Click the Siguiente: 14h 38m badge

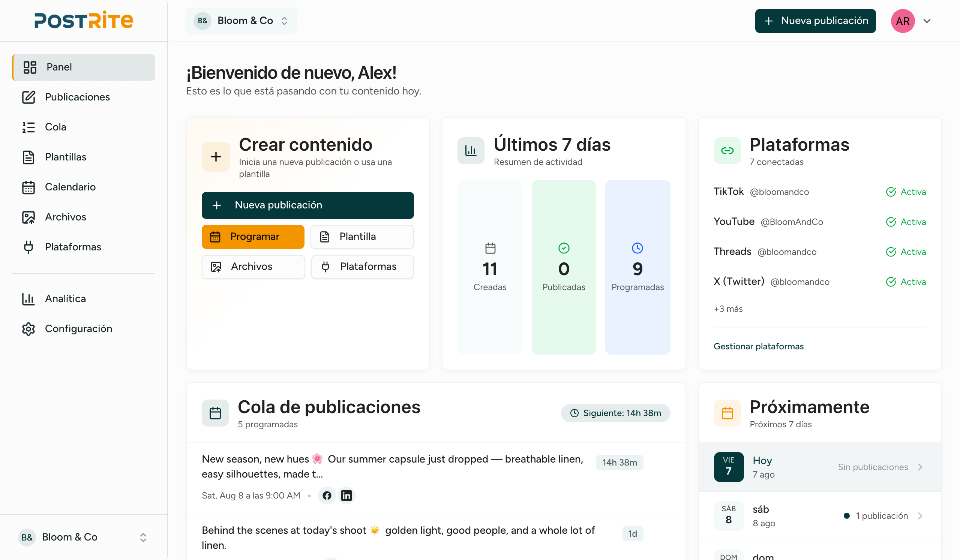point(616,413)
